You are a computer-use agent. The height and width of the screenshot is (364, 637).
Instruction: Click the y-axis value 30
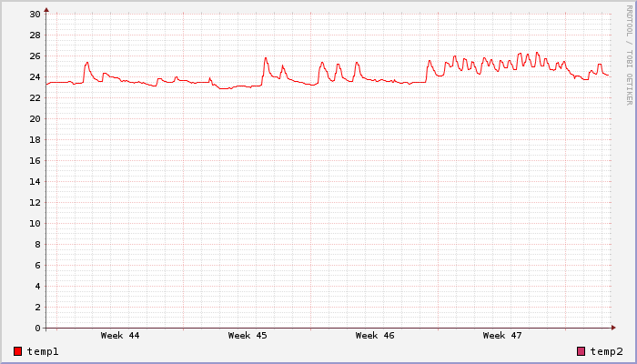pyautogui.click(x=35, y=15)
